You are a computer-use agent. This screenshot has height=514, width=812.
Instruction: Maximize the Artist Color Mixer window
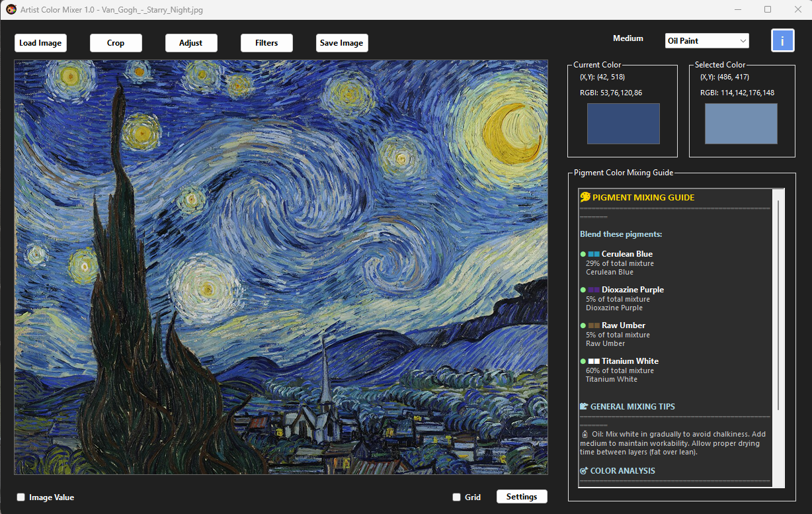click(x=768, y=9)
